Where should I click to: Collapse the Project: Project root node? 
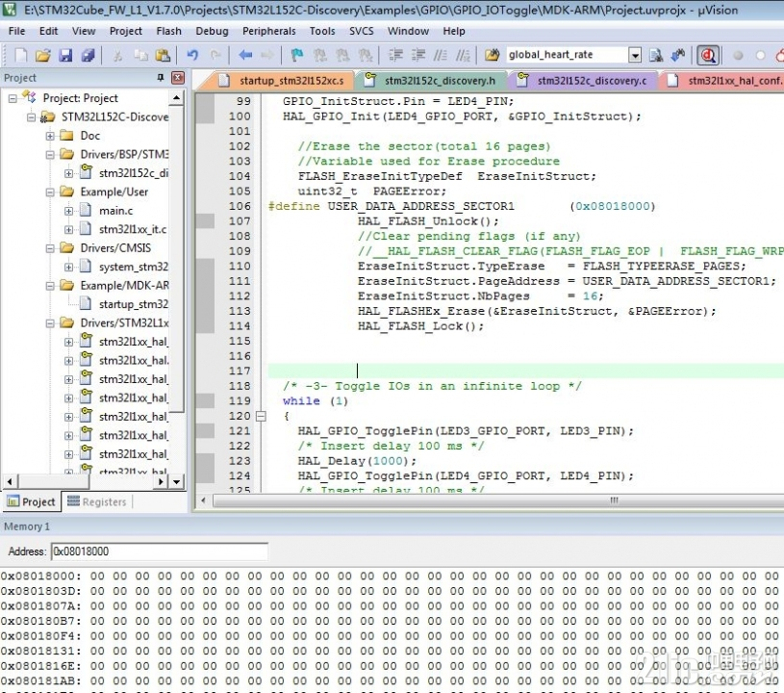tap(13, 98)
